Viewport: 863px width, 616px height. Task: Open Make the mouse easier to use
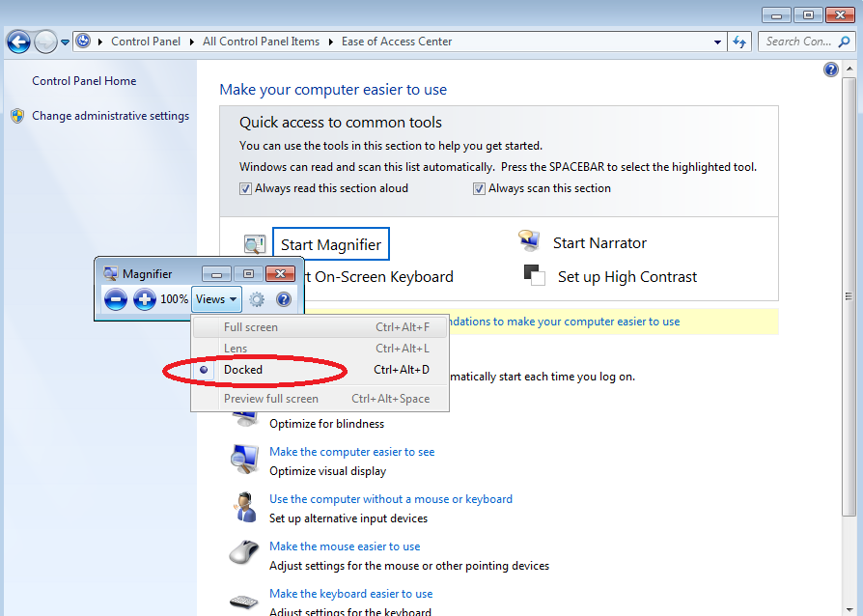click(x=345, y=546)
